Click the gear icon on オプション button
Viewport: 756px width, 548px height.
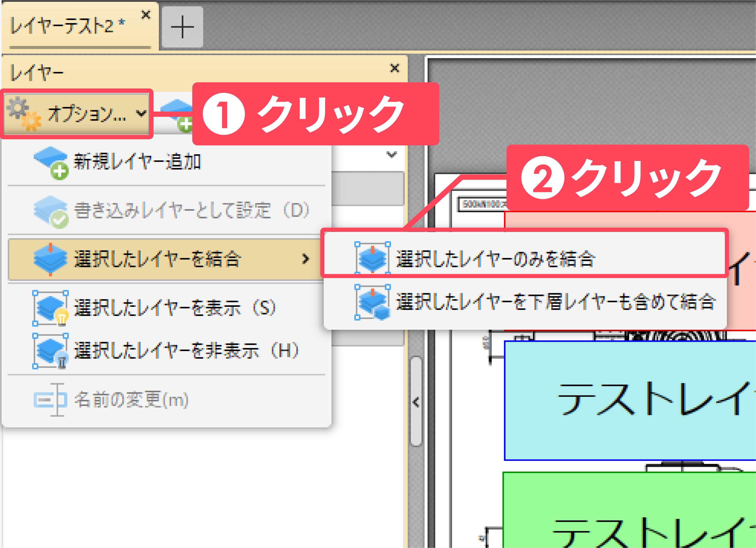coord(24,114)
